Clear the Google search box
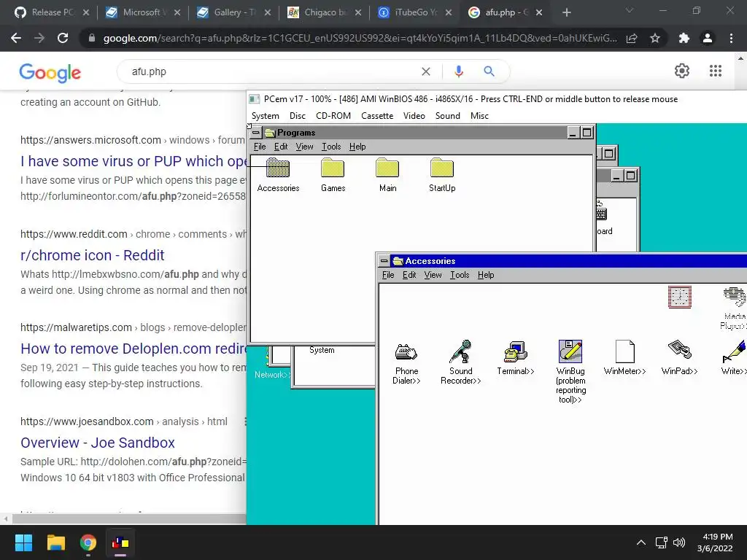The width and height of the screenshot is (747, 560). tap(426, 71)
